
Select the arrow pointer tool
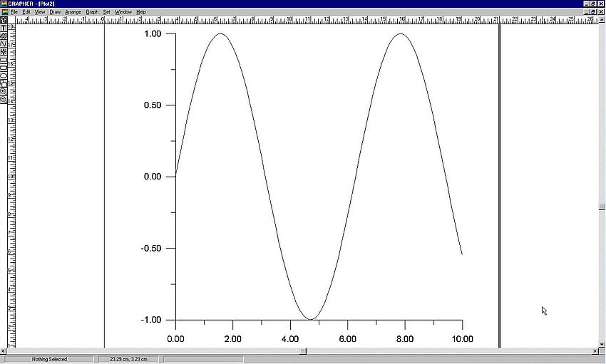pyautogui.click(x=4, y=20)
